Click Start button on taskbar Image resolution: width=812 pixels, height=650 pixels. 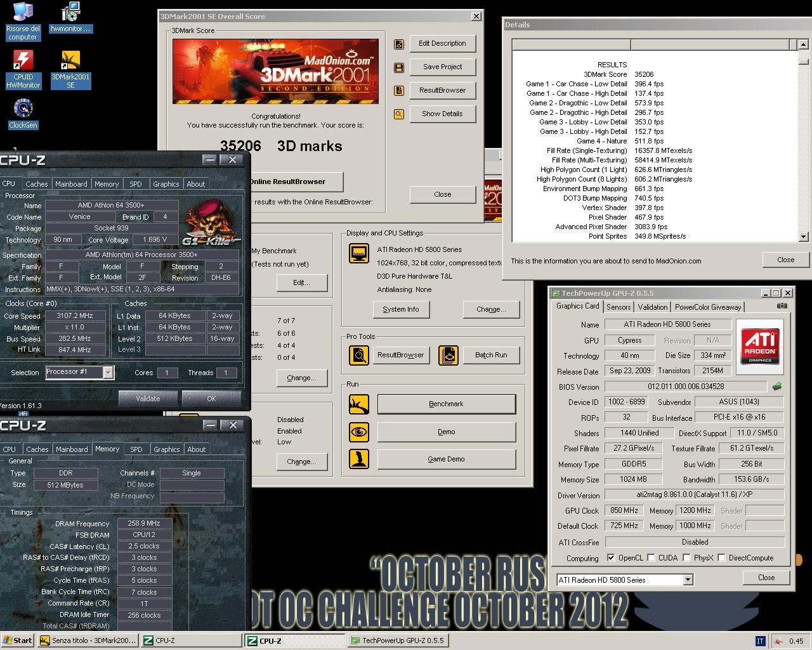[x=18, y=640]
